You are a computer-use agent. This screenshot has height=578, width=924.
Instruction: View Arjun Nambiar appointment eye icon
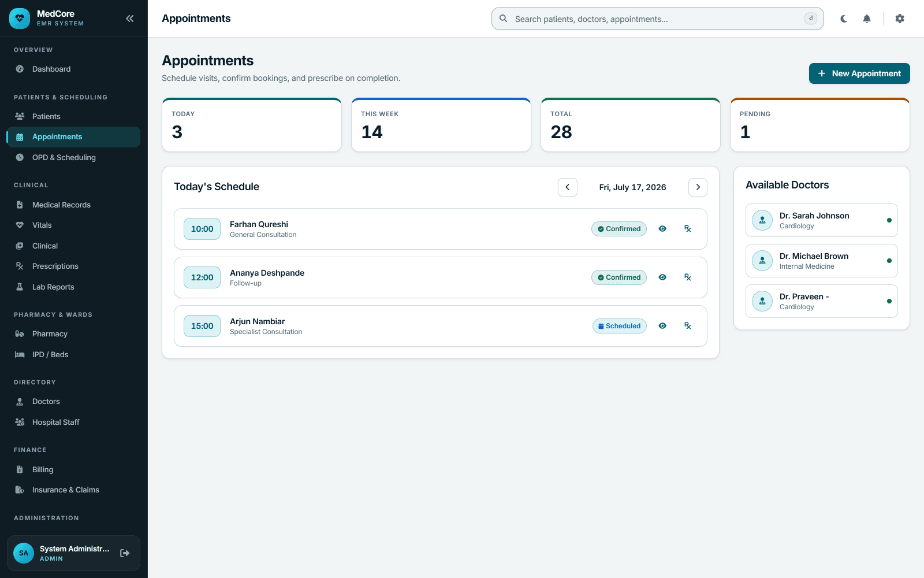click(x=662, y=326)
